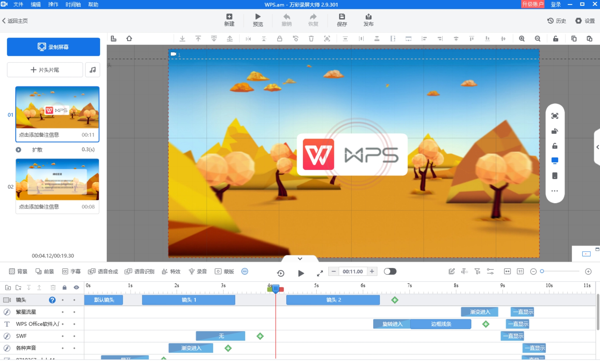Screen dimensions: 600x364
Task: Click the open padlock in right floating panel
Action: click(x=555, y=146)
